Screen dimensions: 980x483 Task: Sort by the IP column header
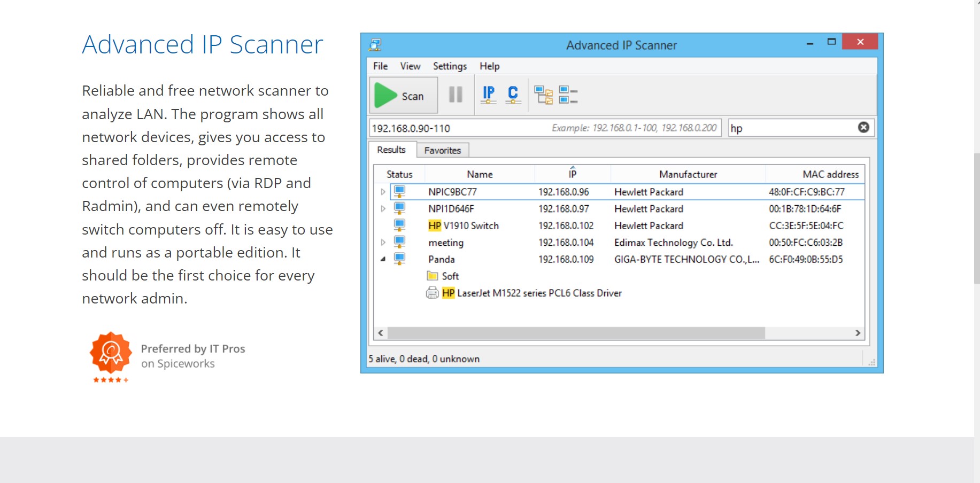click(573, 174)
